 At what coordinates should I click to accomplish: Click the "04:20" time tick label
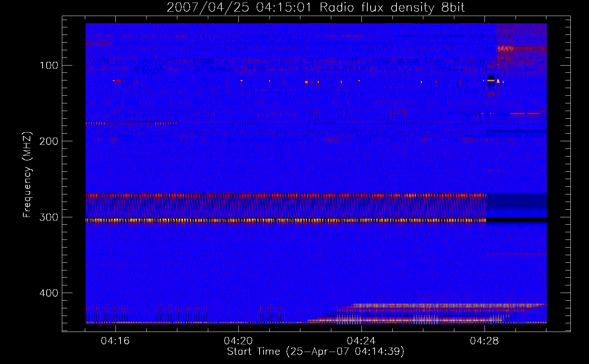pos(238,341)
